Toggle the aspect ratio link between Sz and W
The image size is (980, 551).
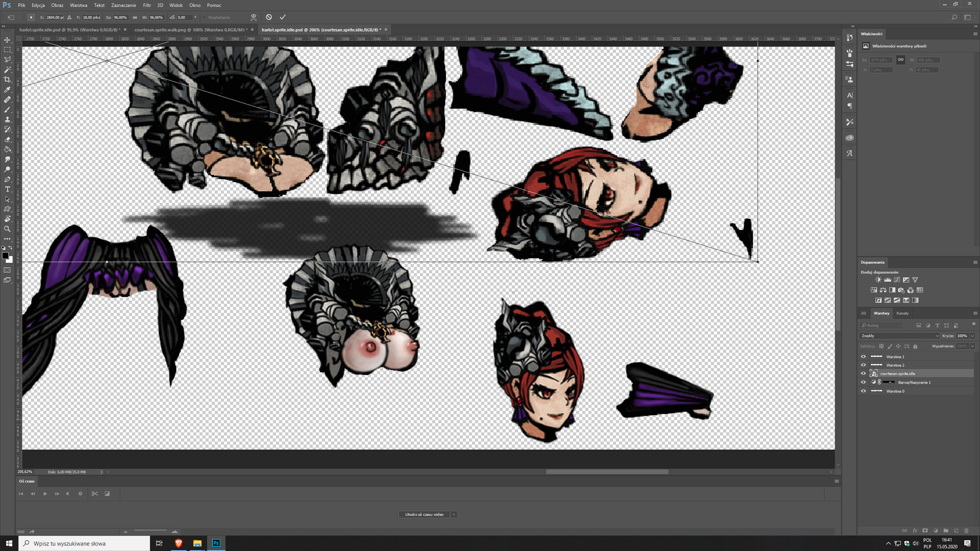click(x=135, y=17)
